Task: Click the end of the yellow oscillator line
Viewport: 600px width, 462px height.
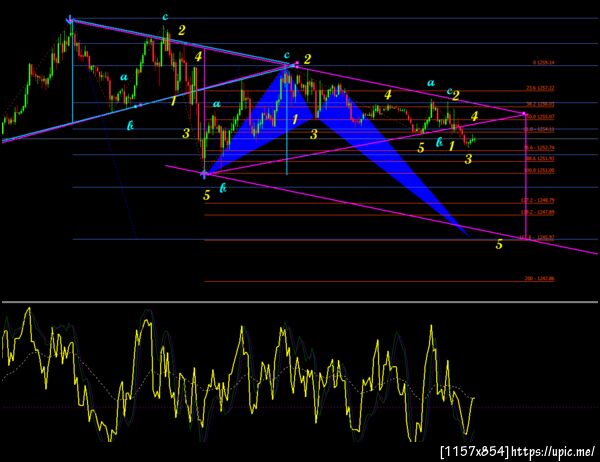Action: (474, 398)
